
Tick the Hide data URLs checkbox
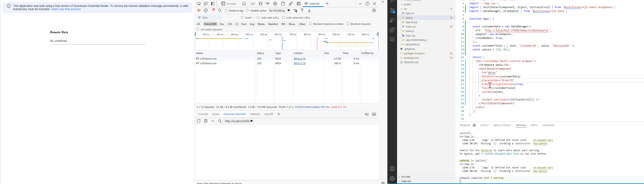click(x=258, y=18)
